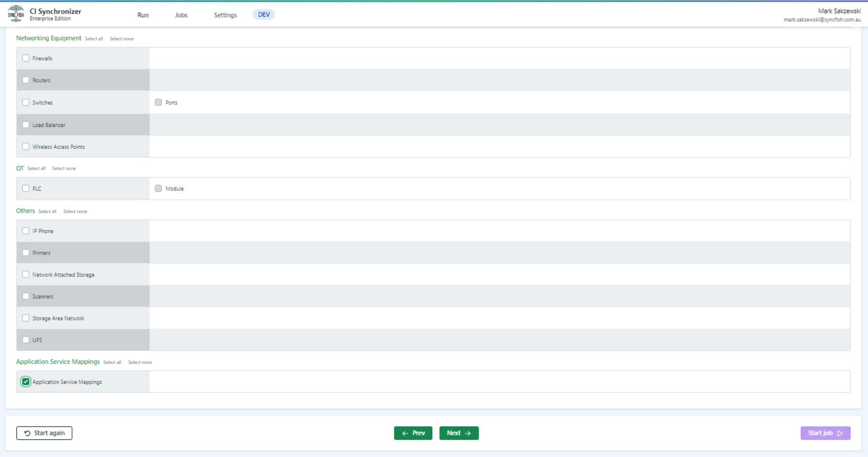Check the Wireless Access Points option
The width and height of the screenshot is (868, 457).
[26, 146]
